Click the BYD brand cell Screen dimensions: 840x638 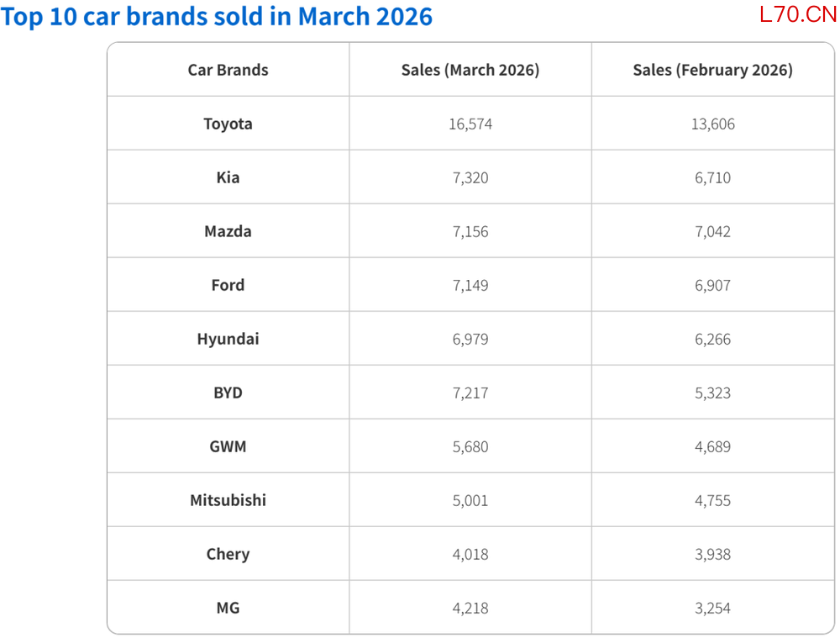pyautogui.click(x=228, y=393)
